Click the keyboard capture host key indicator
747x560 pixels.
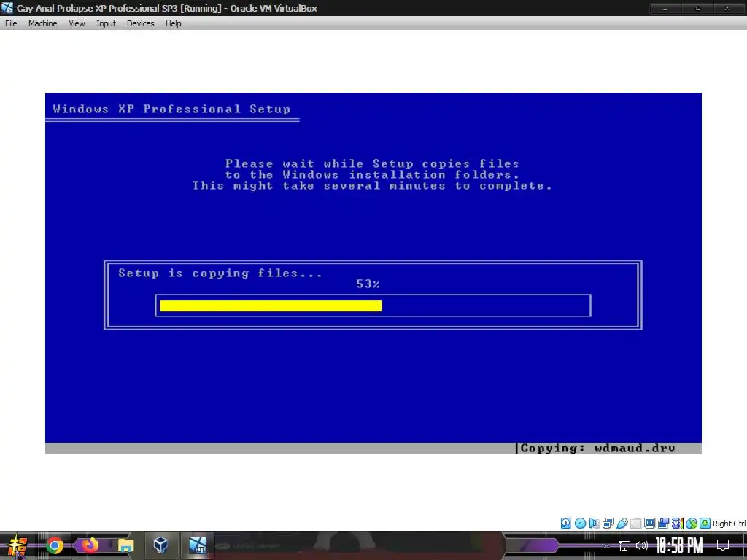[705, 524]
